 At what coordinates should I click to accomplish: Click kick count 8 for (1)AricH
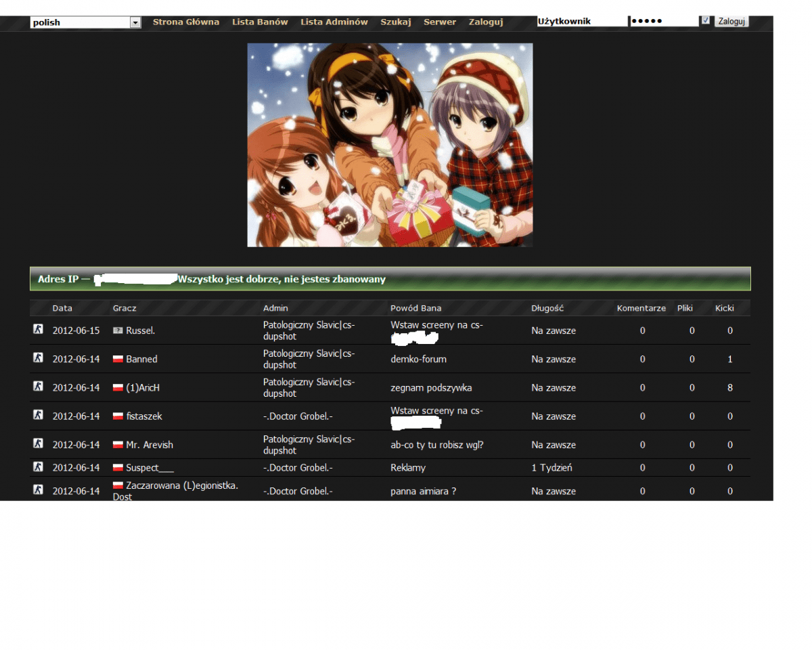tap(730, 388)
